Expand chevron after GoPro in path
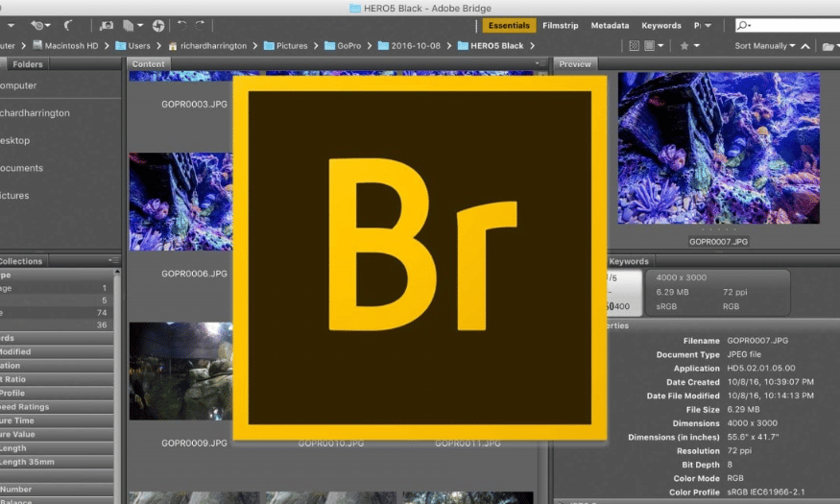 (x=369, y=45)
